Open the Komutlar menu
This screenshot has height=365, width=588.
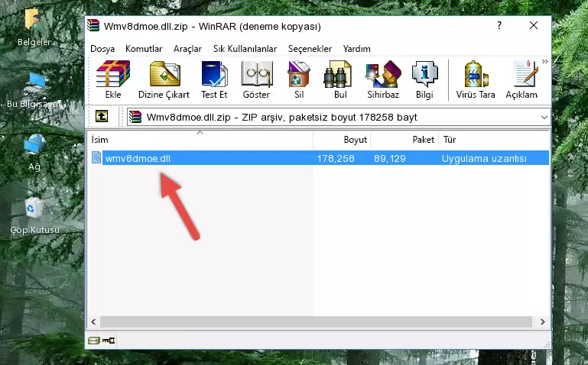pos(144,49)
